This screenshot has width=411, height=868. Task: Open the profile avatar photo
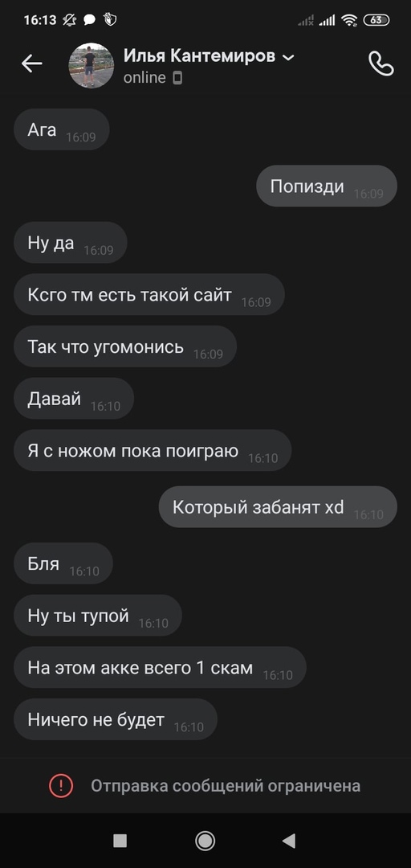[92, 65]
